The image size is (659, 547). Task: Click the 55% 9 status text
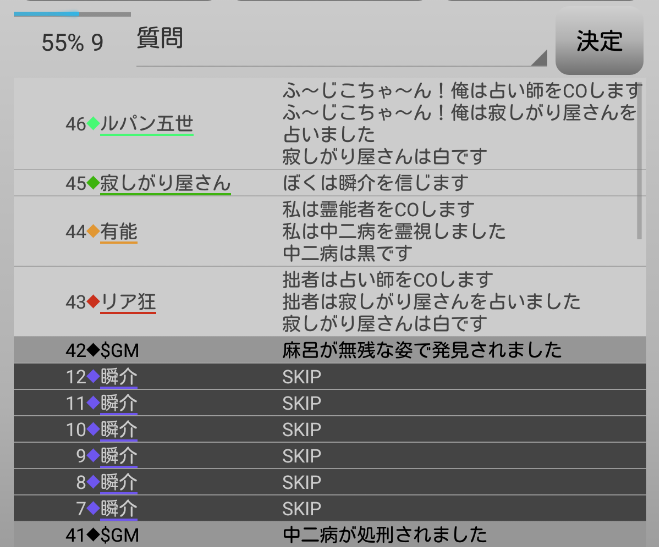coord(72,43)
